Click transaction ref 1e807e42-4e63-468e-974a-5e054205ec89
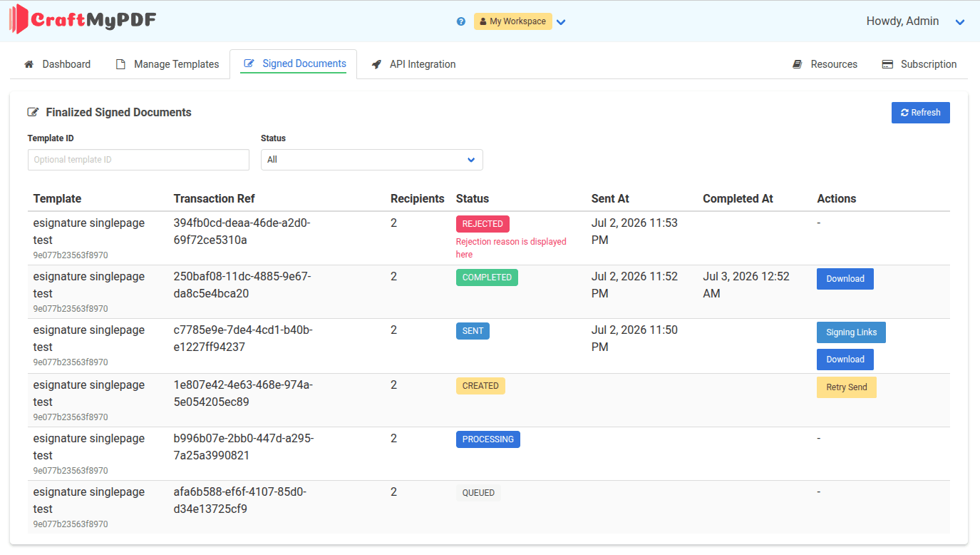This screenshot has width=980, height=555. [x=243, y=393]
